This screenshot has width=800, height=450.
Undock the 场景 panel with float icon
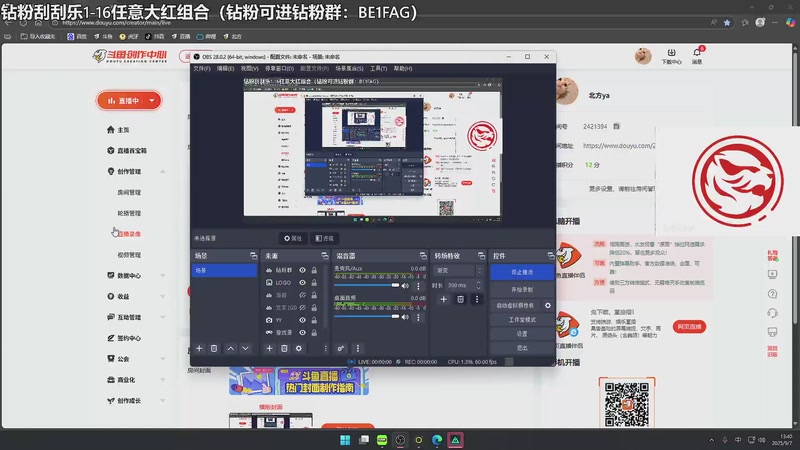tap(254, 256)
